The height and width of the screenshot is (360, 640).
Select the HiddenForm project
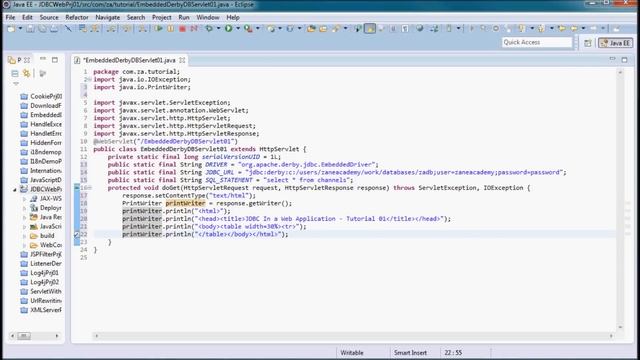click(x=41, y=143)
